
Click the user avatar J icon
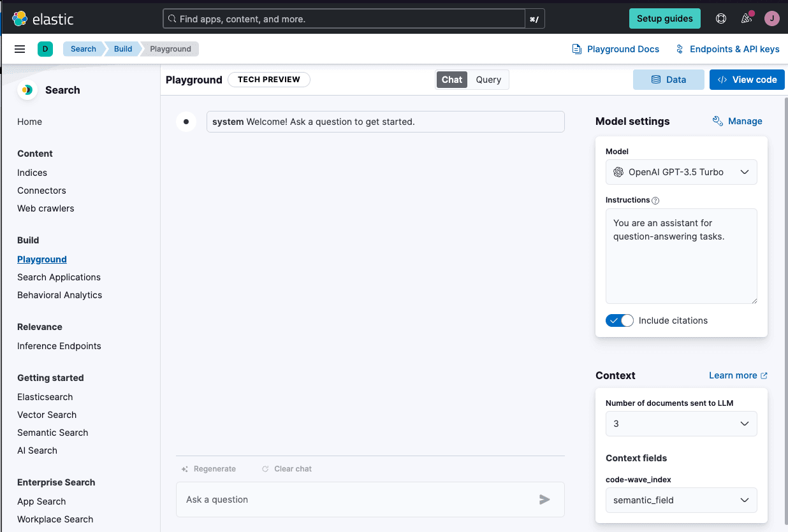(x=772, y=18)
